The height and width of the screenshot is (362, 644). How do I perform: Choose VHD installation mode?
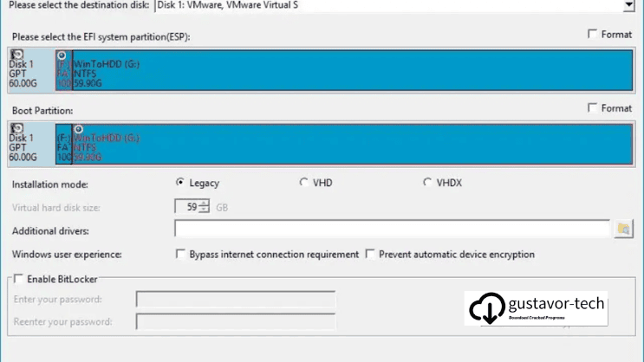303,182
